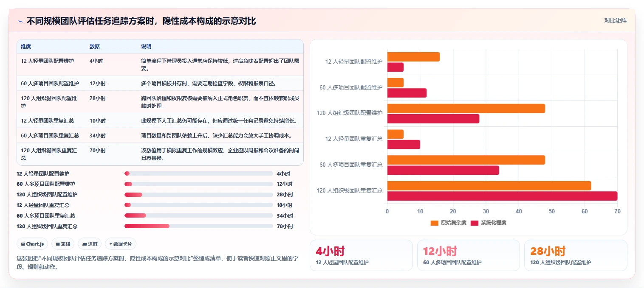Click the red chart bar for 60 人多项目团队重复汇总
The image size is (644, 288).
pyautogui.click(x=443, y=170)
